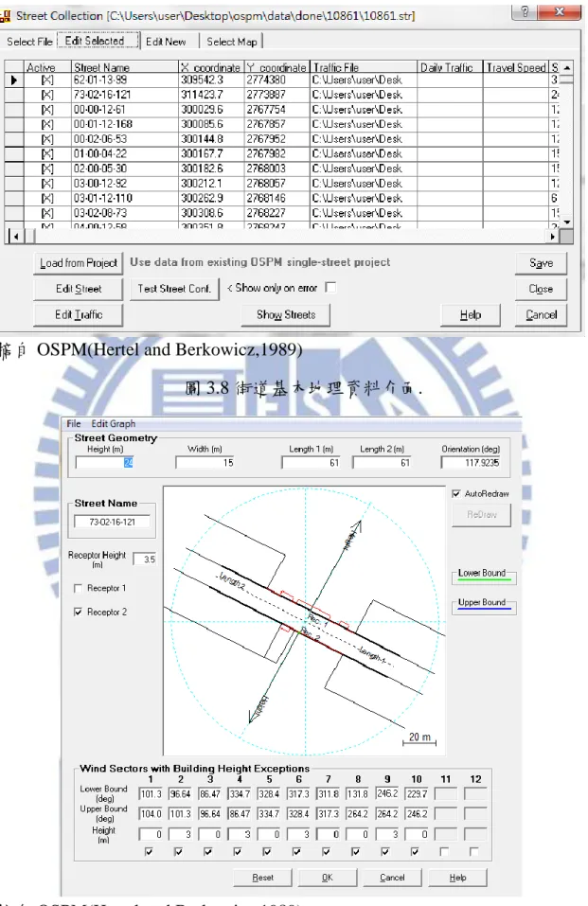Click the Show Streets button

(x=286, y=315)
